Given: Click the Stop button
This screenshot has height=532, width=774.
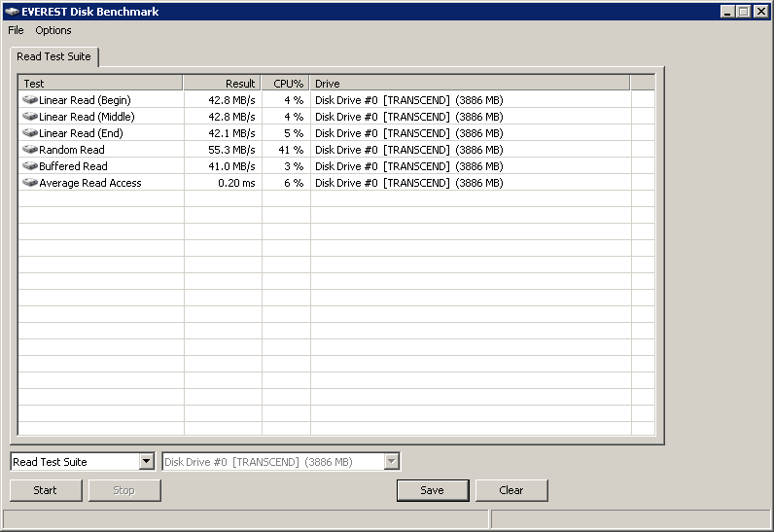Looking at the screenshot, I should tap(124, 490).
